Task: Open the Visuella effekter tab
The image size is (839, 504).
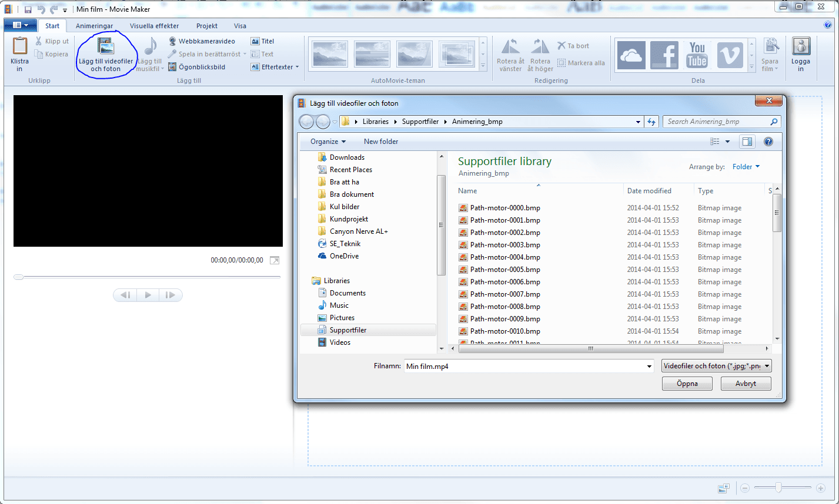Action: coord(154,26)
